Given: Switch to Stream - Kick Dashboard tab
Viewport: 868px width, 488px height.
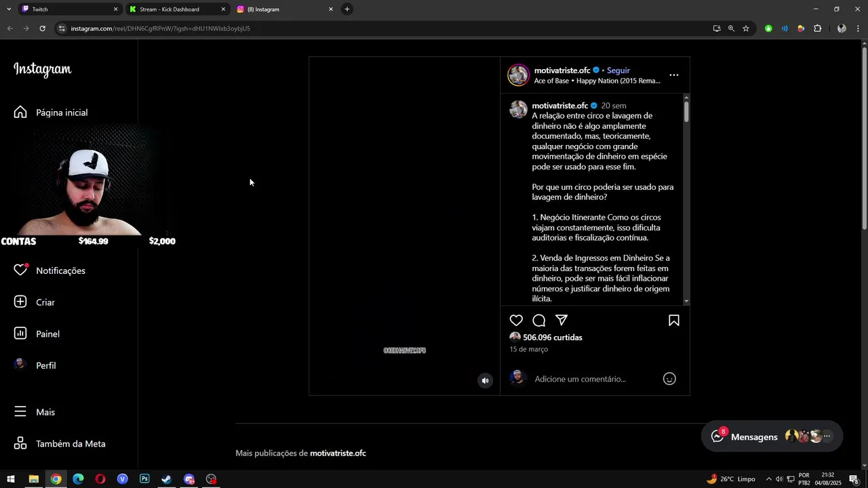Looking at the screenshot, I should [x=176, y=9].
